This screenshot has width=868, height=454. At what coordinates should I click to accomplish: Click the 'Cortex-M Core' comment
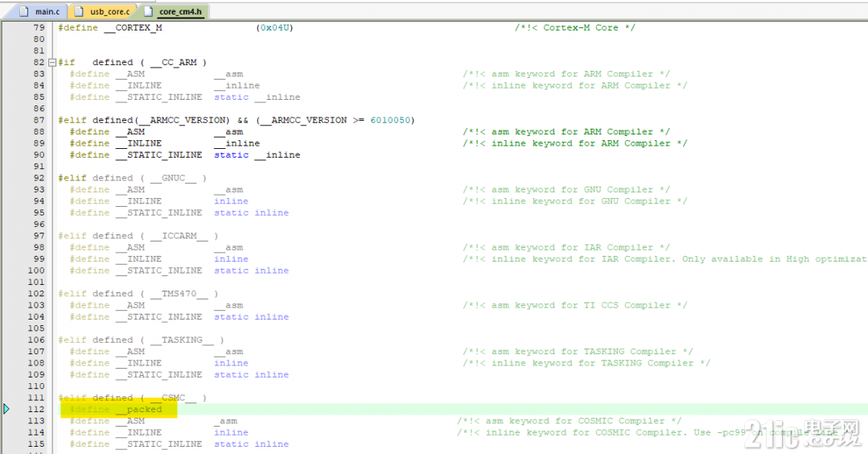[x=574, y=27]
